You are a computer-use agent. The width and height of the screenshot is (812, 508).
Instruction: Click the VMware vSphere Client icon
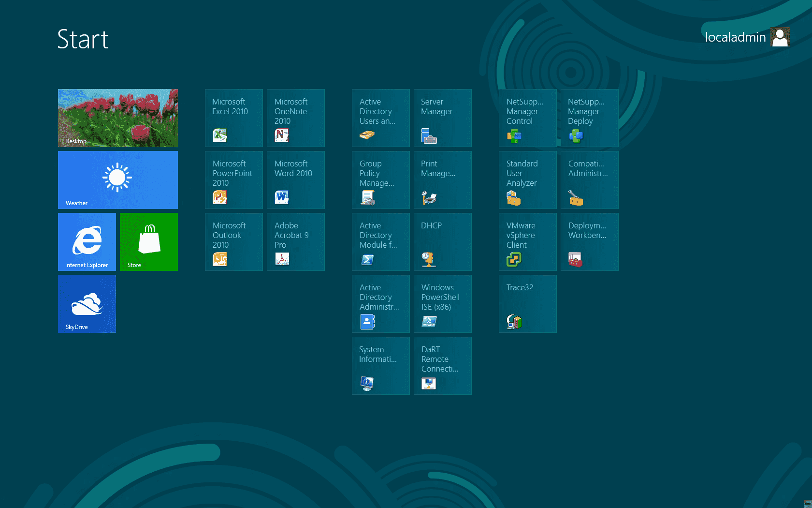[x=514, y=259]
